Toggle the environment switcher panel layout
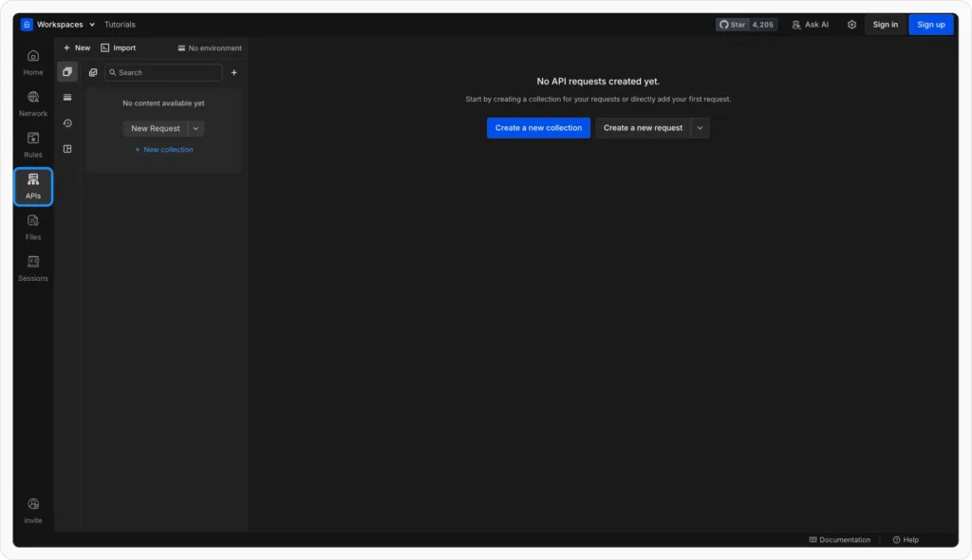 click(66, 148)
